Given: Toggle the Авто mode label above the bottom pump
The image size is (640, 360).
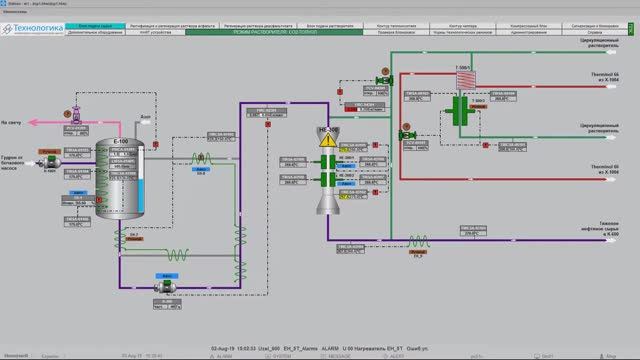Looking at the screenshot, I should click(x=167, y=276).
